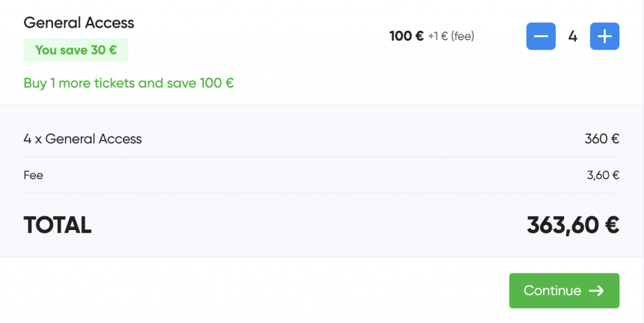Click the ticket quantity number 4
The height and width of the screenshot is (323, 644).
coord(572,36)
